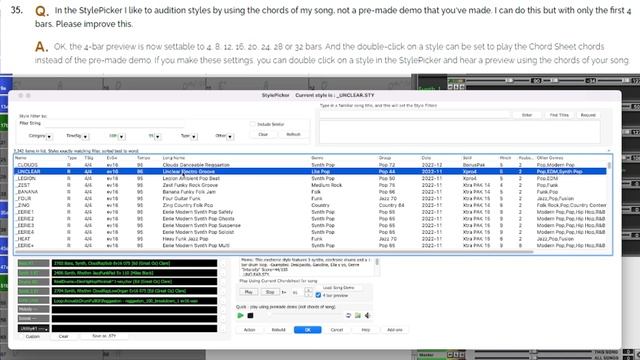Click the Load Song Demo button
Viewport: 640px width, 360px height.
click(338, 288)
